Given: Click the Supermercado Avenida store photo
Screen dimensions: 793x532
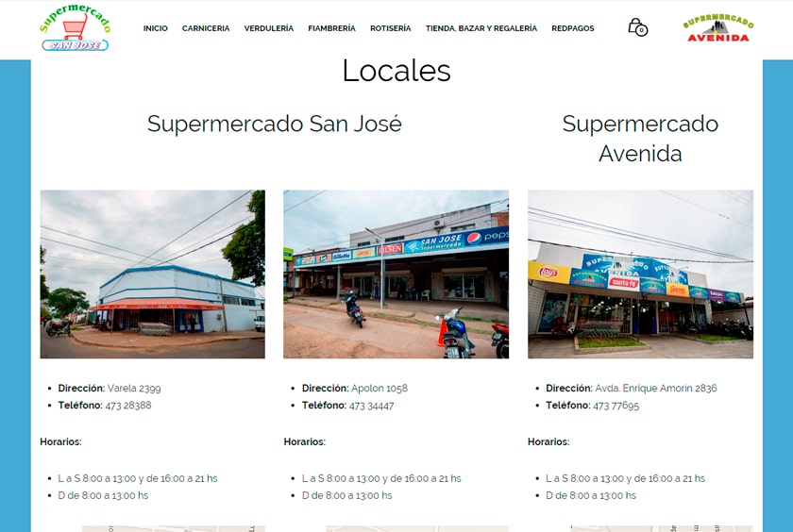Looking at the screenshot, I should 640,274.
